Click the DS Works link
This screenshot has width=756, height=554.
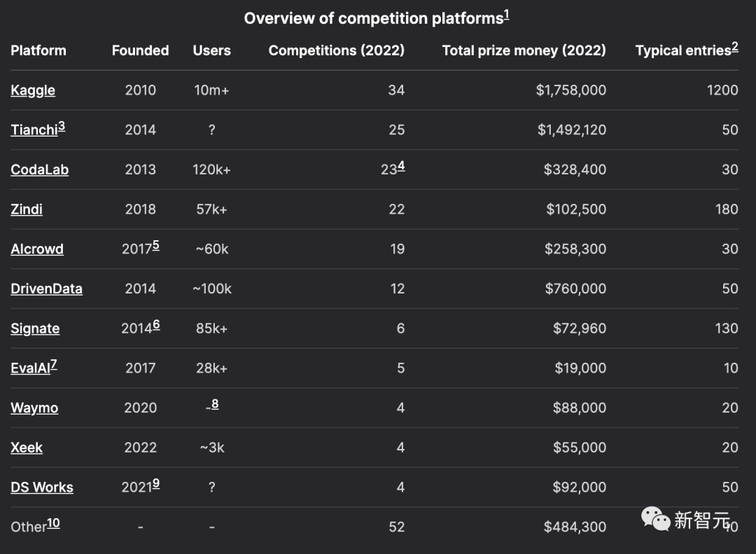pos(42,487)
